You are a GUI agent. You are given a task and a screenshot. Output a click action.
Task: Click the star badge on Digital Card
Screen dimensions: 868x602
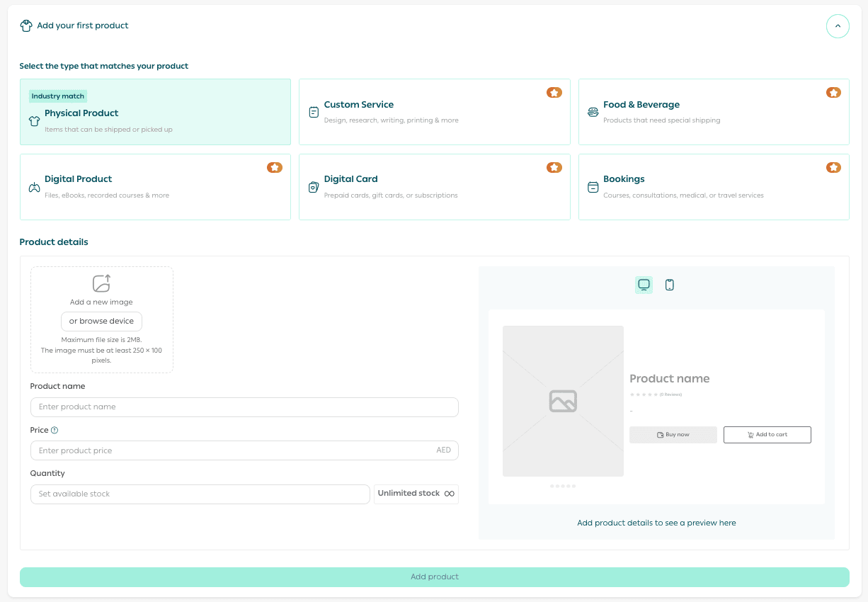click(x=554, y=168)
